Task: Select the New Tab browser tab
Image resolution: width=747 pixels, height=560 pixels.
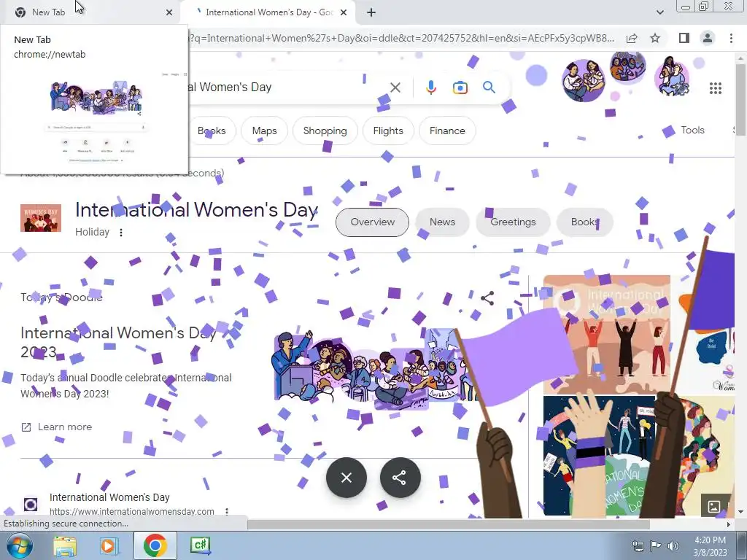Action: (x=90, y=12)
